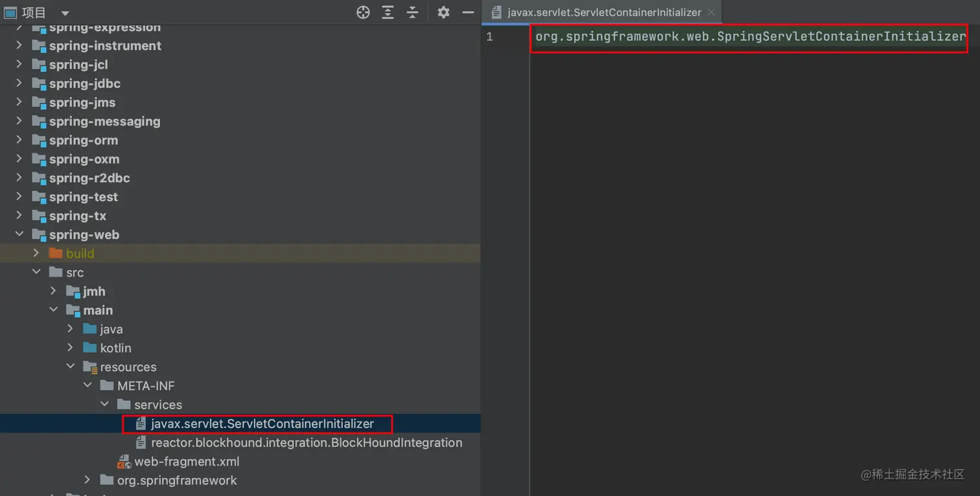Click the main source-set folder icon
The image size is (980, 496).
pos(73,310)
